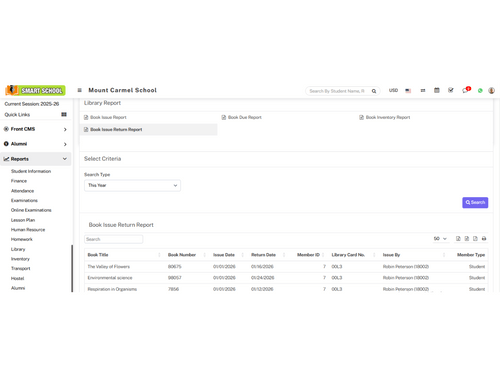Click book number 80675 cell
This screenshot has width=500, height=375.
click(x=175, y=267)
